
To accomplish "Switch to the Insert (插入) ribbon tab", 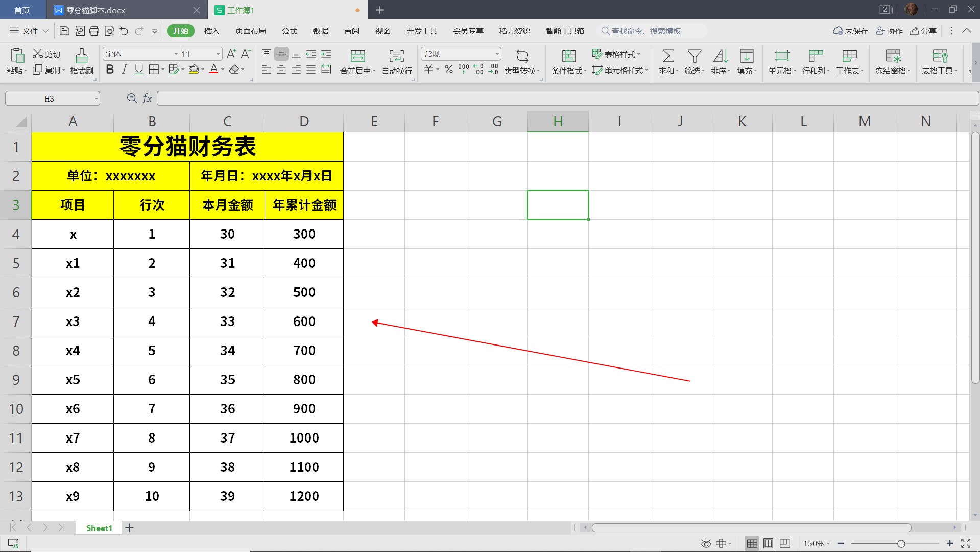I will pos(211,31).
